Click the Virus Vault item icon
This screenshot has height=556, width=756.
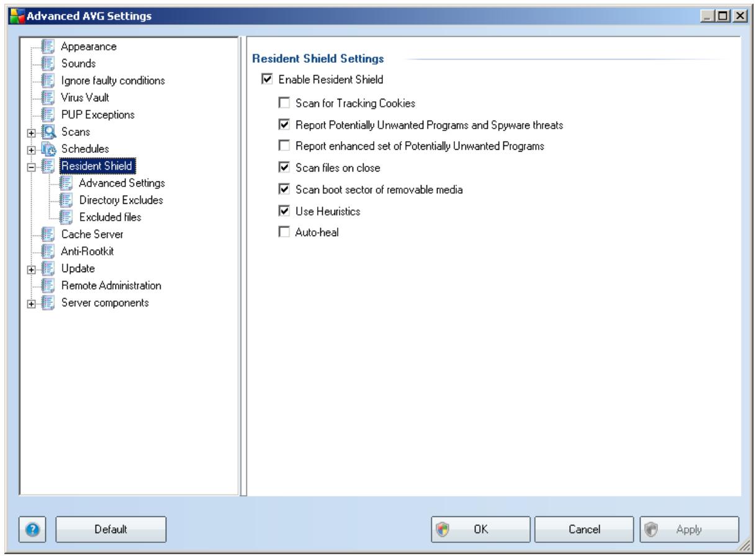[47, 97]
